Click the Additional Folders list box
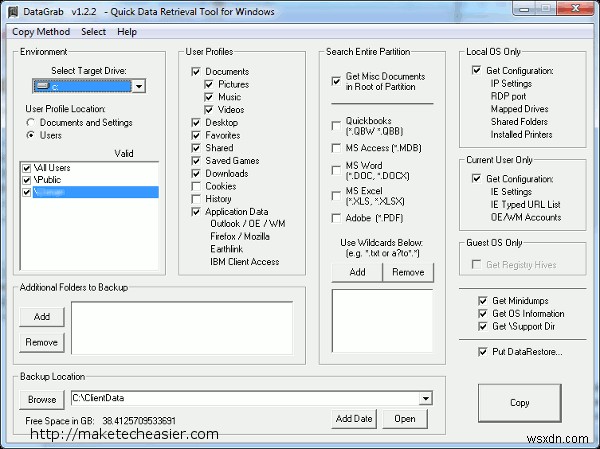The width and height of the screenshot is (600, 449). 182,328
